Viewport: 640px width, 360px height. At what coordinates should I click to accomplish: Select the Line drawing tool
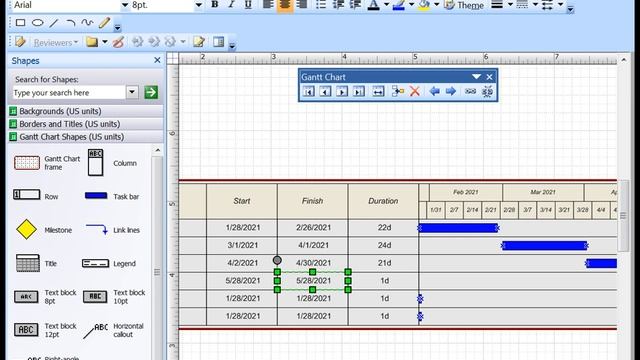54,23
